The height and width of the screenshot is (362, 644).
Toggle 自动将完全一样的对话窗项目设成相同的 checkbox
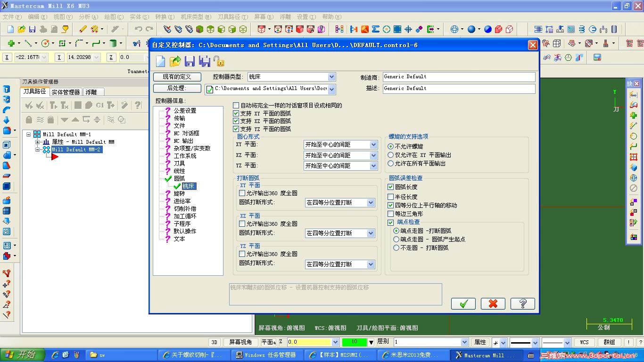[236, 106]
